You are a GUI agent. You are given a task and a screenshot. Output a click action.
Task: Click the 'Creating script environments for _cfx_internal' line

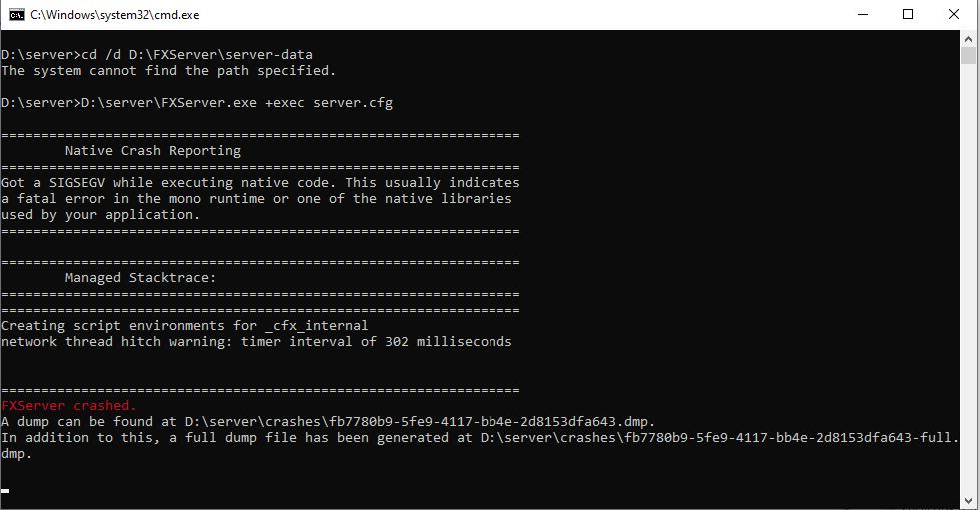(x=185, y=326)
